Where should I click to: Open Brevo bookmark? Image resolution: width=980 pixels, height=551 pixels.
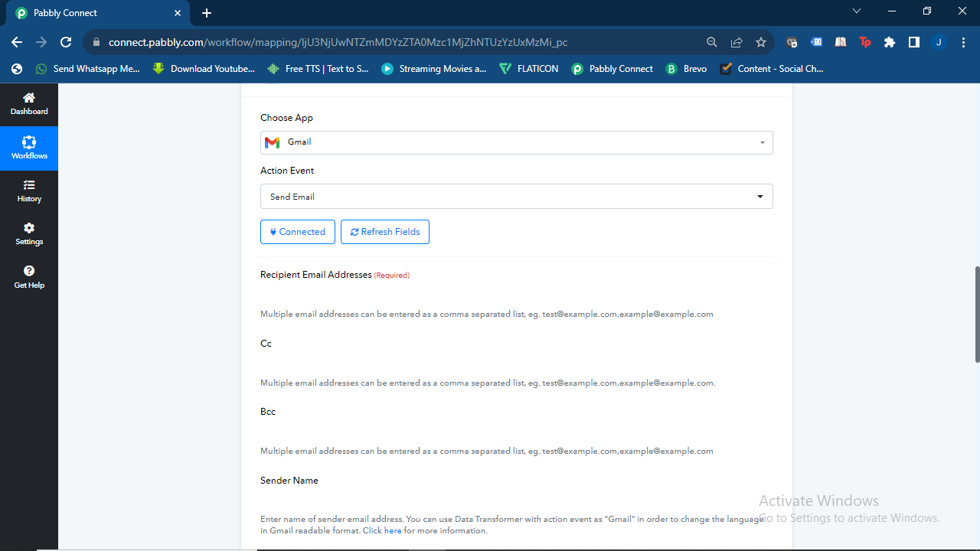(x=687, y=69)
